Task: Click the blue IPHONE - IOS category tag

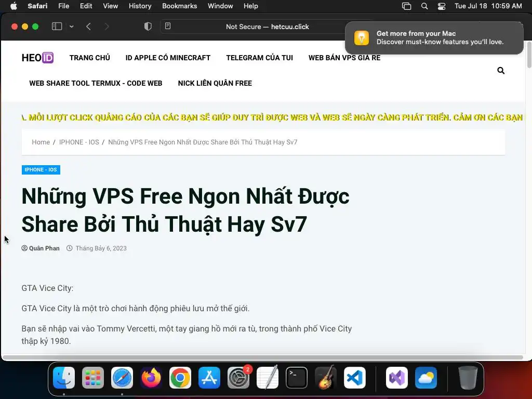Action: 41,170
